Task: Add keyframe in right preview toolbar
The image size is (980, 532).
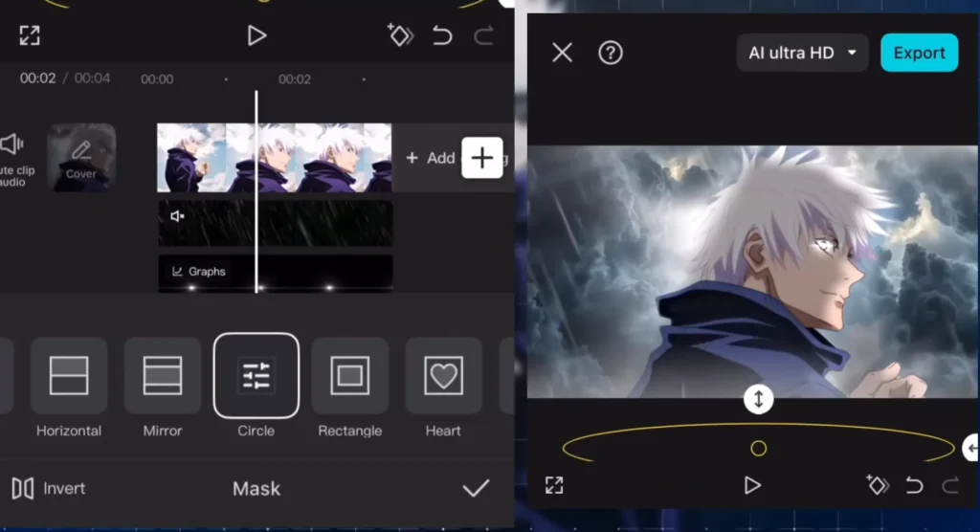Action: coord(877,484)
